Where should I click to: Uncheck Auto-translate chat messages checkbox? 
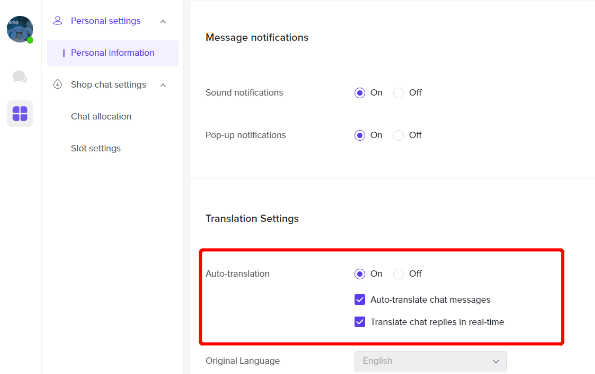pyautogui.click(x=360, y=300)
